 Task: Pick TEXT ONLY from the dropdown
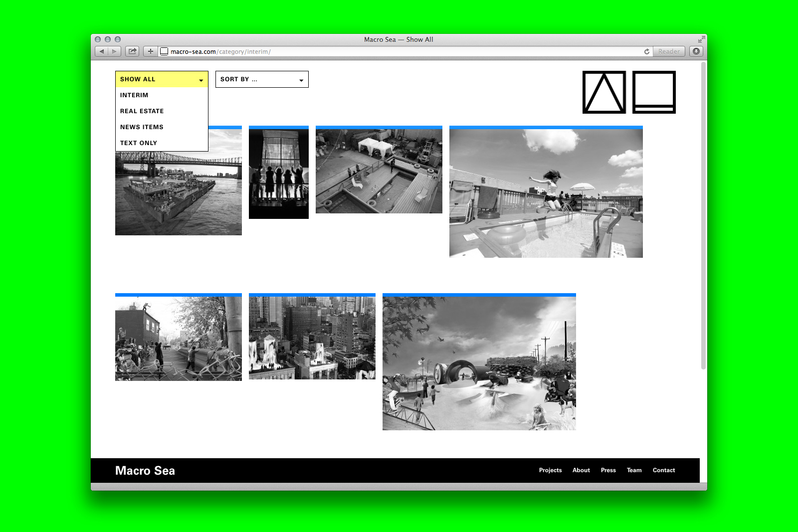click(139, 143)
